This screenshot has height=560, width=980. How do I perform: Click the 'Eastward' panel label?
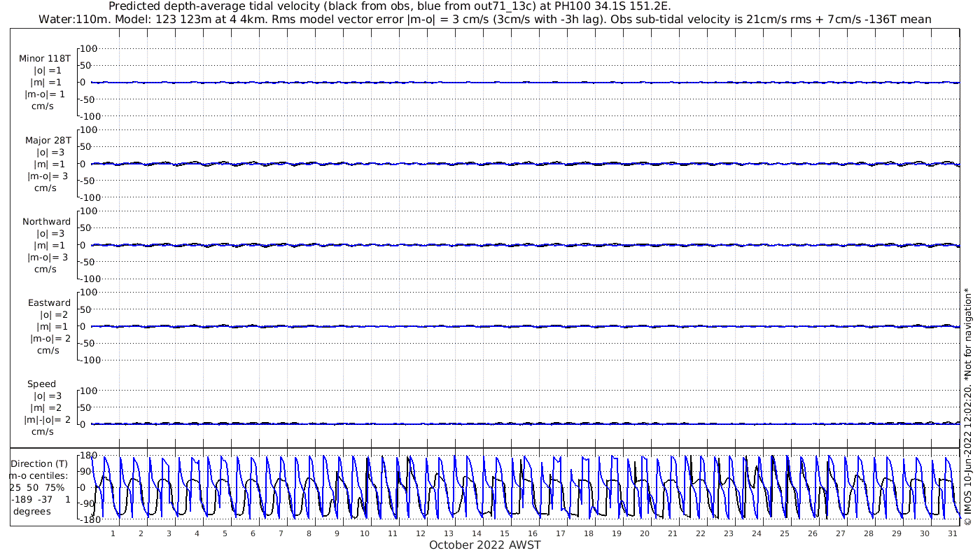(x=50, y=303)
